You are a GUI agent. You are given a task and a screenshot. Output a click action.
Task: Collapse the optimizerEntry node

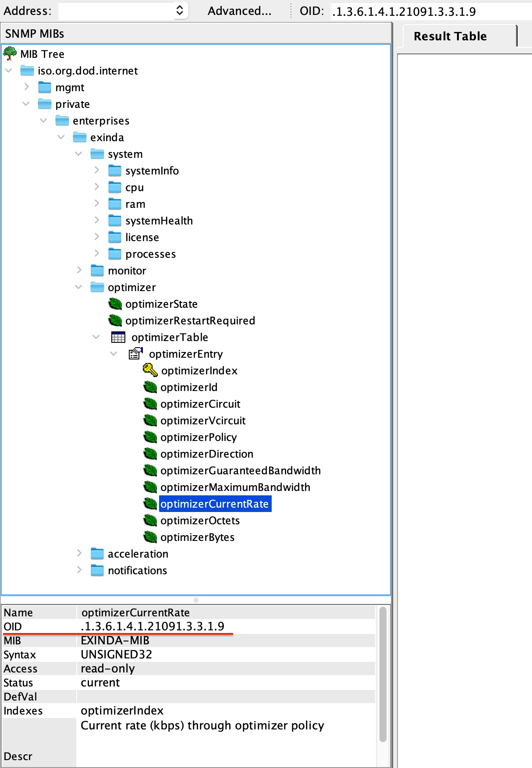(x=113, y=353)
